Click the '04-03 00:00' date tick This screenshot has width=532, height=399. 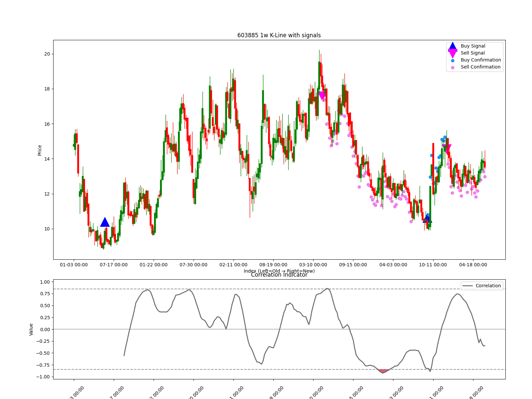(393, 265)
